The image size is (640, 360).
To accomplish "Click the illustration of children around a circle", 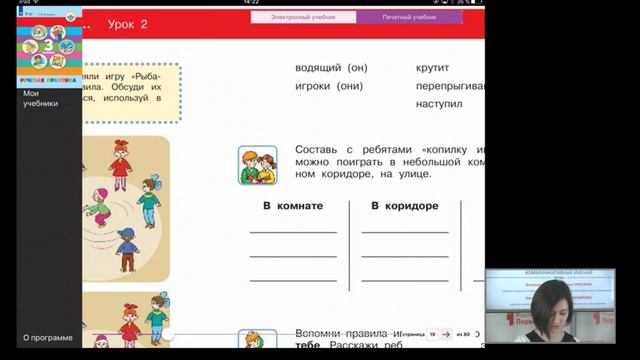I will 126,209.
